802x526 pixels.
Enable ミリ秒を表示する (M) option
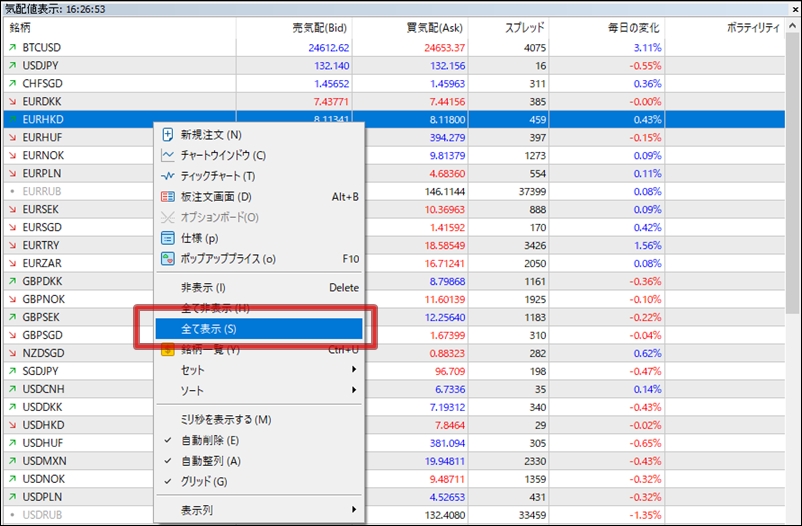[x=259, y=420]
